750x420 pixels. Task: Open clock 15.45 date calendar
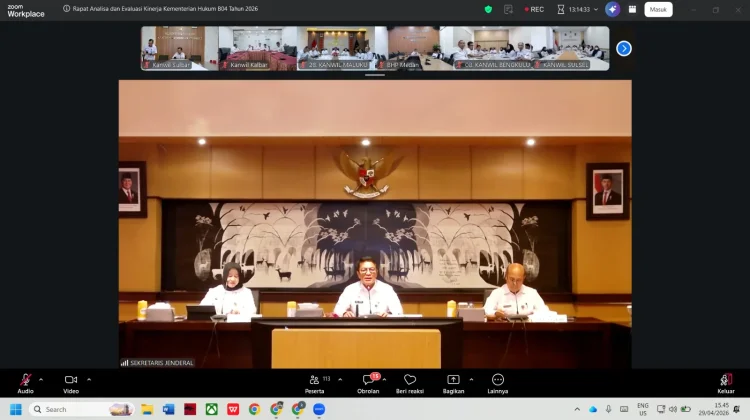714,409
